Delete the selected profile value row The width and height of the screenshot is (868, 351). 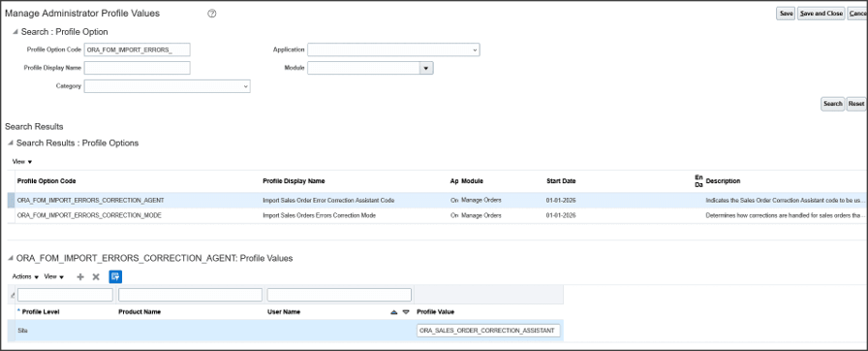coord(96,276)
